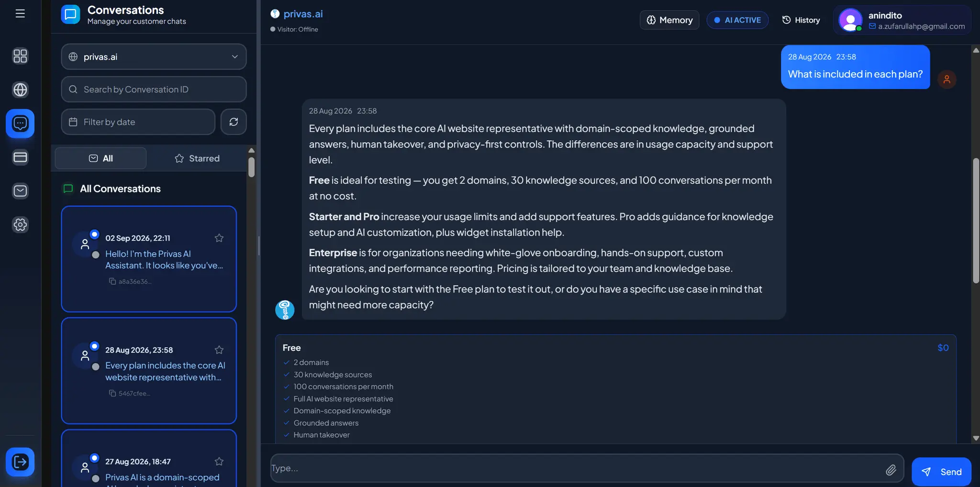Open the globe domains icon in sidebar
The image size is (980, 487).
(20, 89)
